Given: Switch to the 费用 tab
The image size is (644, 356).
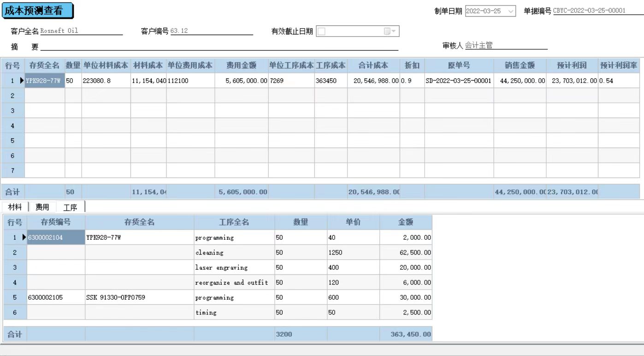Looking at the screenshot, I should coord(42,207).
